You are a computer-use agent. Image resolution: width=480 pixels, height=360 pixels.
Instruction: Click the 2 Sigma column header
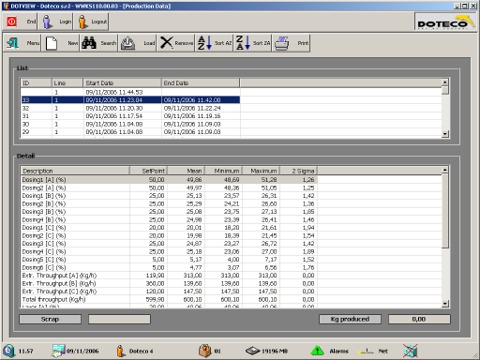pyautogui.click(x=298, y=171)
